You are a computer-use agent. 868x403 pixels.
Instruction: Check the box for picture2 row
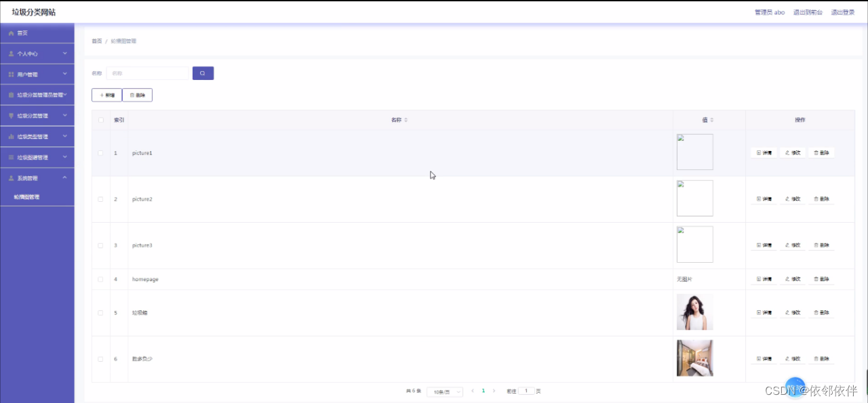click(100, 199)
